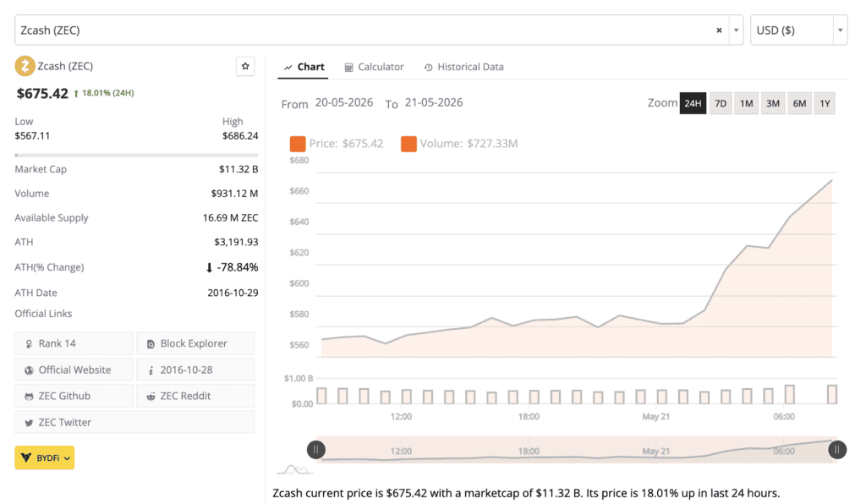Select the 3M zoom range

pos(773,103)
